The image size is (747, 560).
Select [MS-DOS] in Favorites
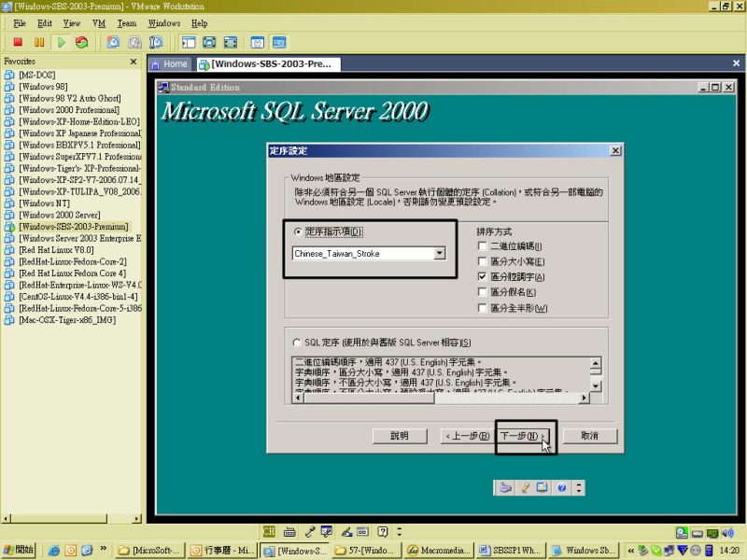tap(37, 75)
